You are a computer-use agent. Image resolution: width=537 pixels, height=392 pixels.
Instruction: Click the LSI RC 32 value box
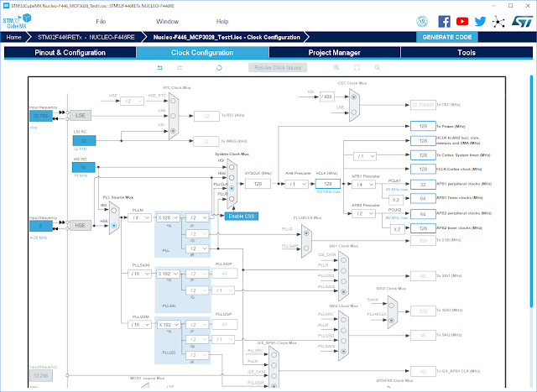point(84,140)
